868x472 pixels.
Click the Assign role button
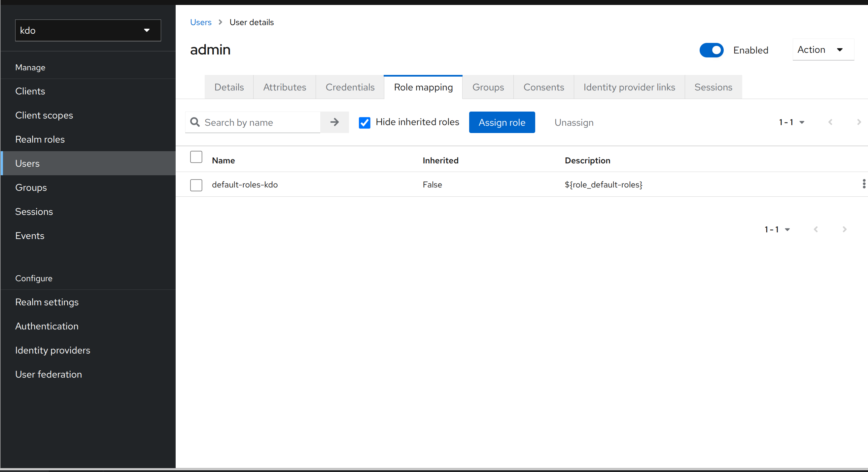point(502,122)
